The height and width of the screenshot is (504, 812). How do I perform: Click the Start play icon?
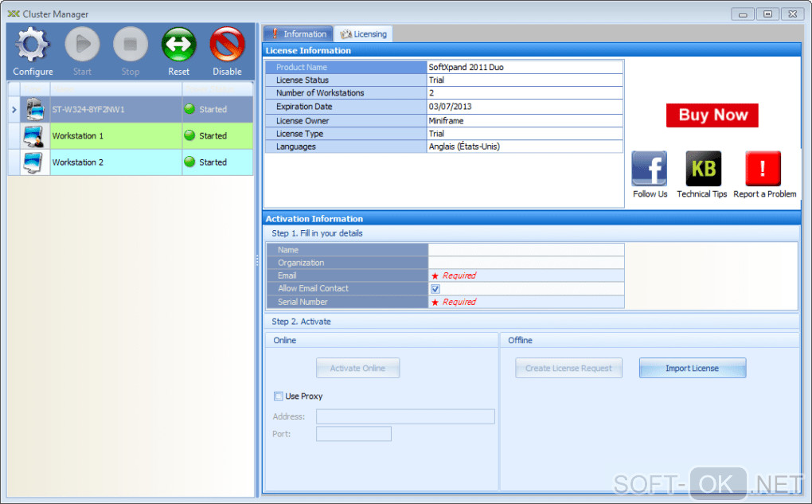pos(82,45)
